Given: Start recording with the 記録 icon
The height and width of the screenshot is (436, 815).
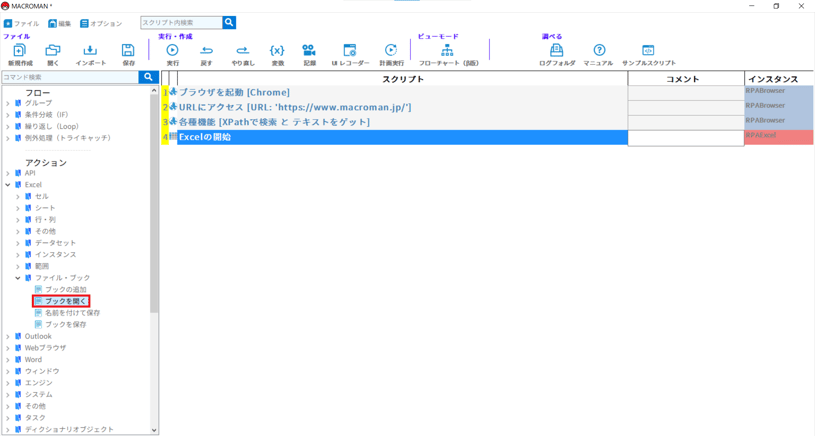Looking at the screenshot, I should coord(309,52).
